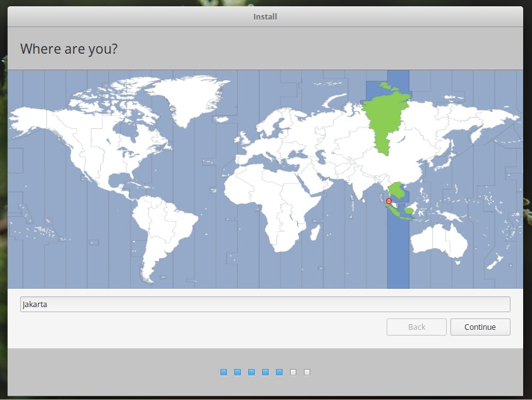
Task: Click the red location pin near Jakarta
Action: pyautogui.click(x=389, y=202)
